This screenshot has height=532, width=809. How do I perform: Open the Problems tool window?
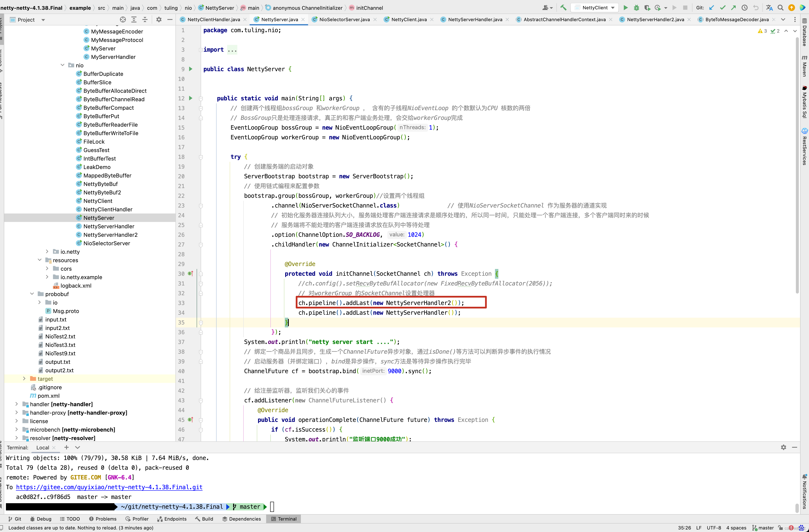click(x=103, y=519)
